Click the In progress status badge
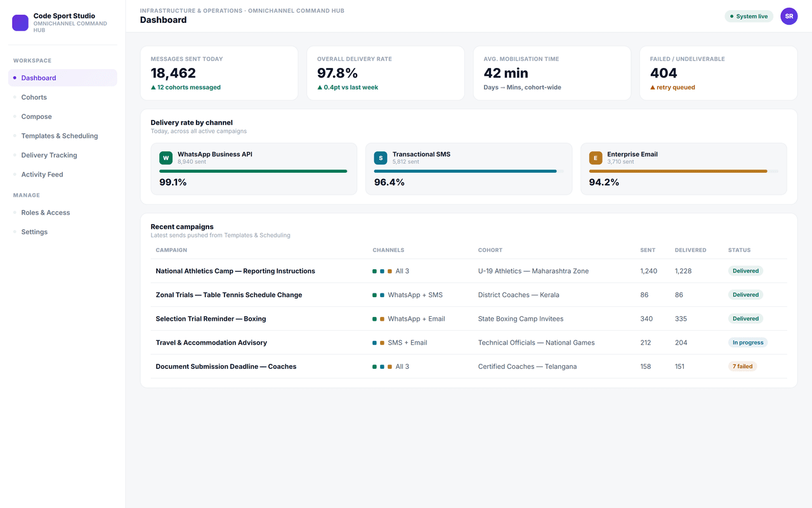The image size is (812, 508). (748, 342)
